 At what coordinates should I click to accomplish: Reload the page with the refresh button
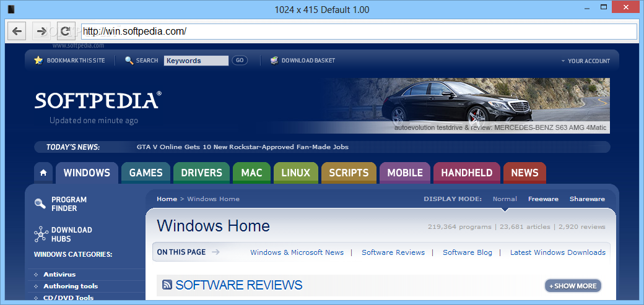pyautogui.click(x=66, y=31)
